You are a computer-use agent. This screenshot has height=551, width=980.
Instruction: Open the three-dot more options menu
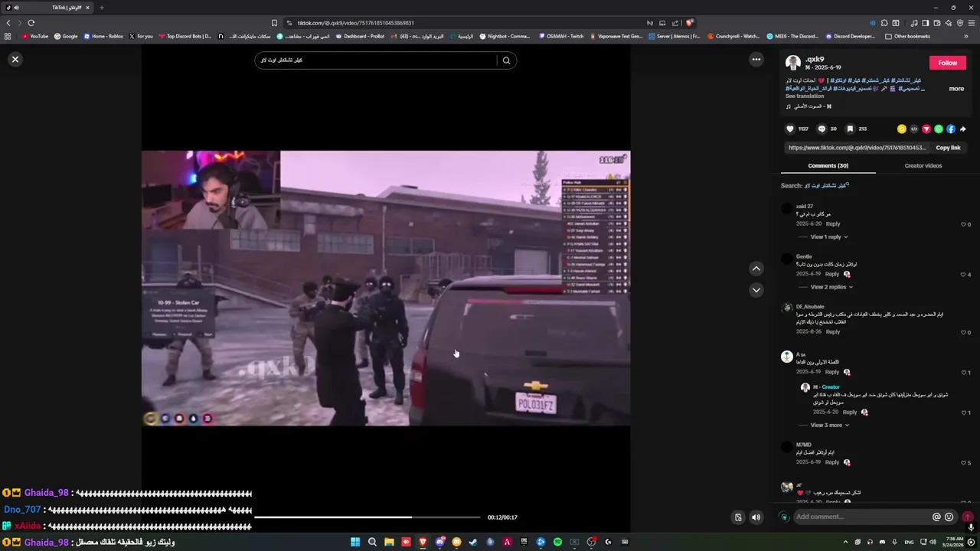(756, 59)
